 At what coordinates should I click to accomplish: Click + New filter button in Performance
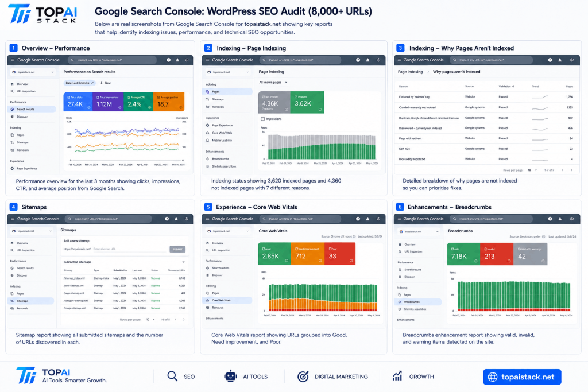click(x=106, y=83)
